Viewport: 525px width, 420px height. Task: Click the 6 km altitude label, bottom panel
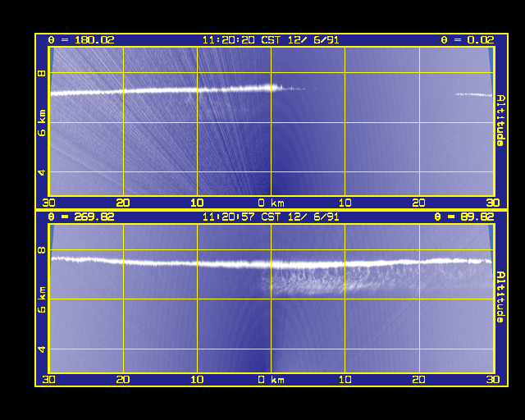tap(42, 299)
